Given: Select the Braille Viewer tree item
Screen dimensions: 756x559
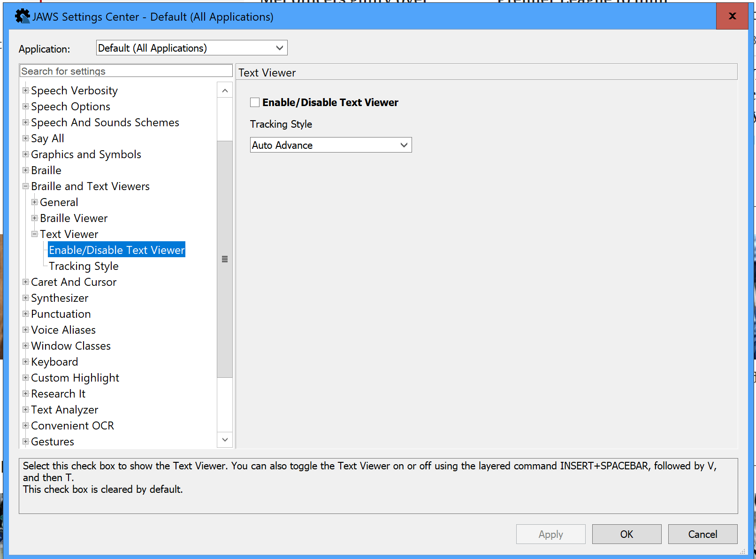Looking at the screenshot, I should pyautogui.click(x=73, y=218).
